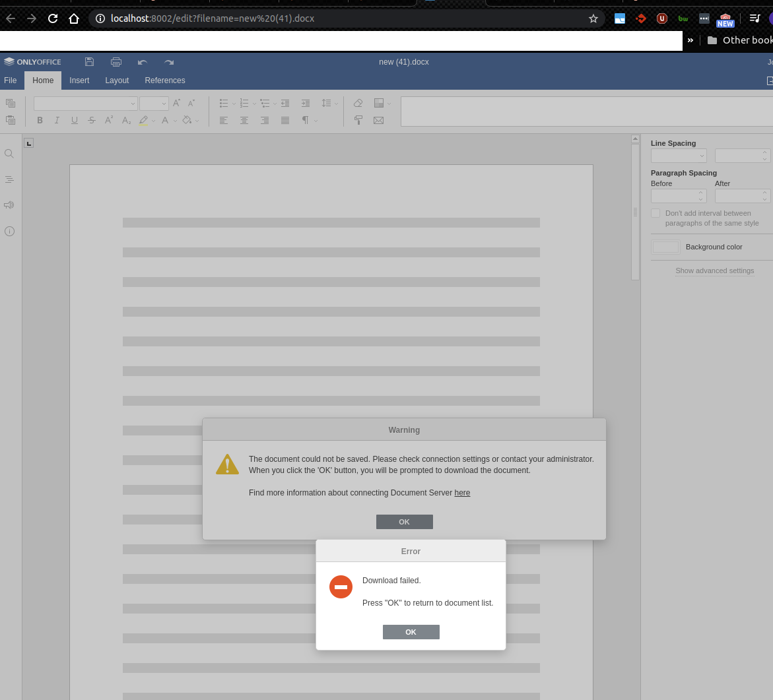Select the Copy Style painter tool
This screenshot has width=773, height=700.
click(x=358, y=120)
